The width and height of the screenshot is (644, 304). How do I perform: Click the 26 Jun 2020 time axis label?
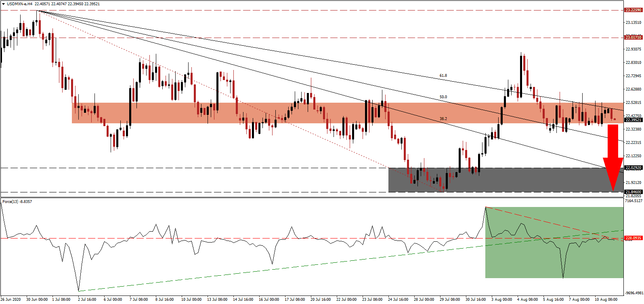[x=11, y=300]
